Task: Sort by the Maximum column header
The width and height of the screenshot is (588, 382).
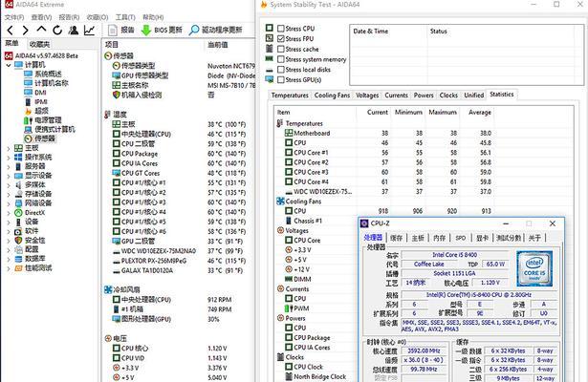Action: coord(443,113)
